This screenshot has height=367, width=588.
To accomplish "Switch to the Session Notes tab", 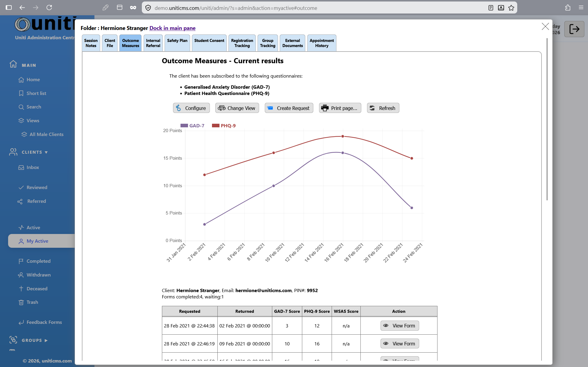I will [x=91, y=43].
